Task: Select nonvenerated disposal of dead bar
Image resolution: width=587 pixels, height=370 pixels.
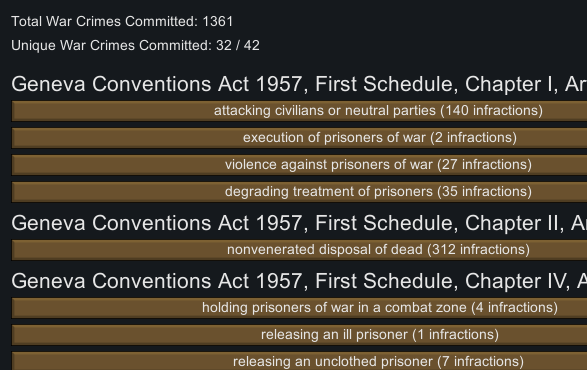Action: coord(299,250)
